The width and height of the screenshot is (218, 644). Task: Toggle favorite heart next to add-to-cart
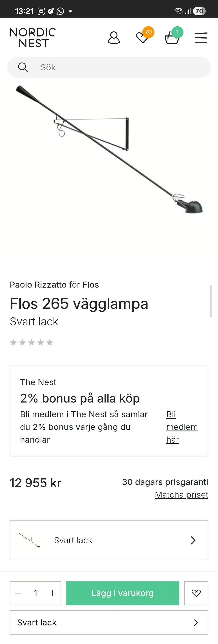(x=196, y=593)
